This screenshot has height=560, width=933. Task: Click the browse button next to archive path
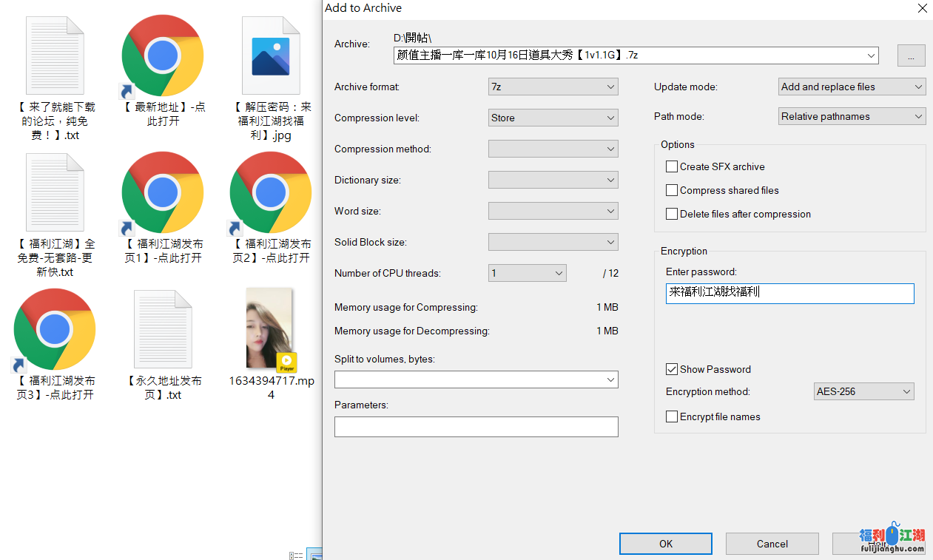(x=911, y=55)
